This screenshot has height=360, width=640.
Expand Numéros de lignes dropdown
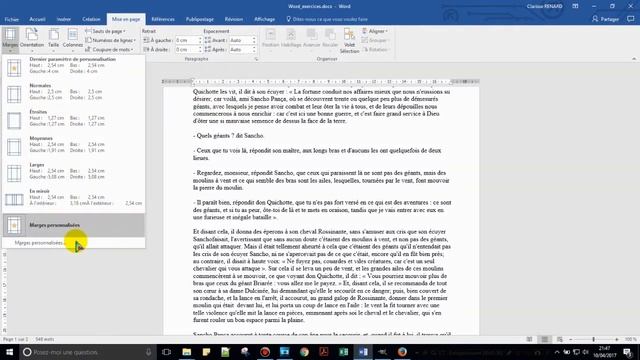(111, 40)
